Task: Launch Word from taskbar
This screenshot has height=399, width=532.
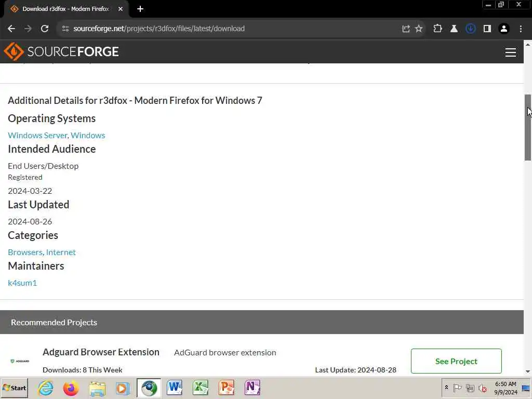Action: [175, 388]
